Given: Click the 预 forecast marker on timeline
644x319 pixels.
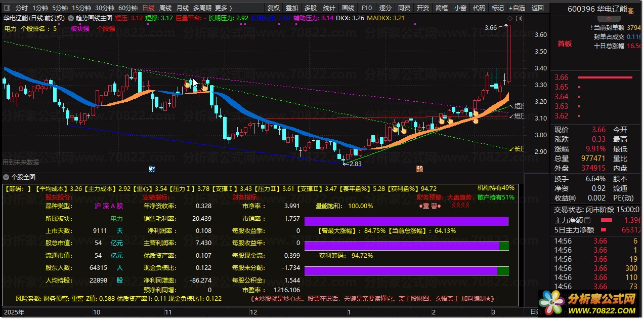Looking at the screenshot, I should point(419,168).
